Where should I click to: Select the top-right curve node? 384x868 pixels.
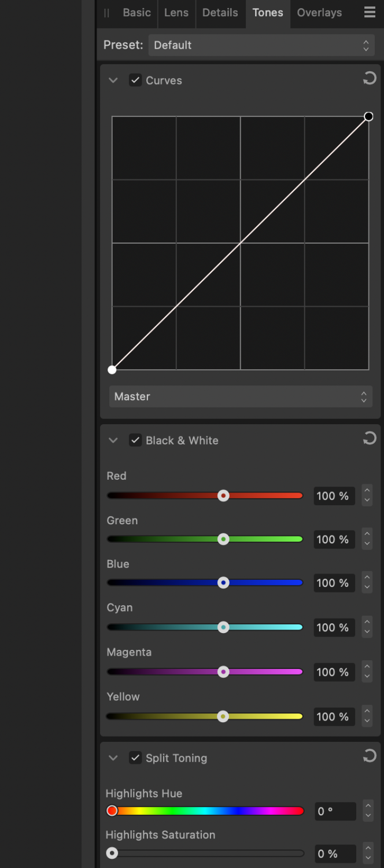pos(368,116)
